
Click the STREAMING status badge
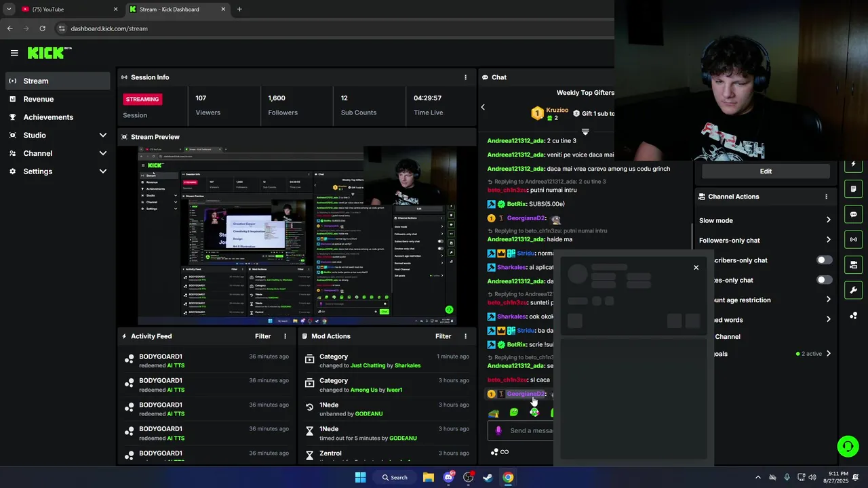pyautogui.click(x=142, y=99)
